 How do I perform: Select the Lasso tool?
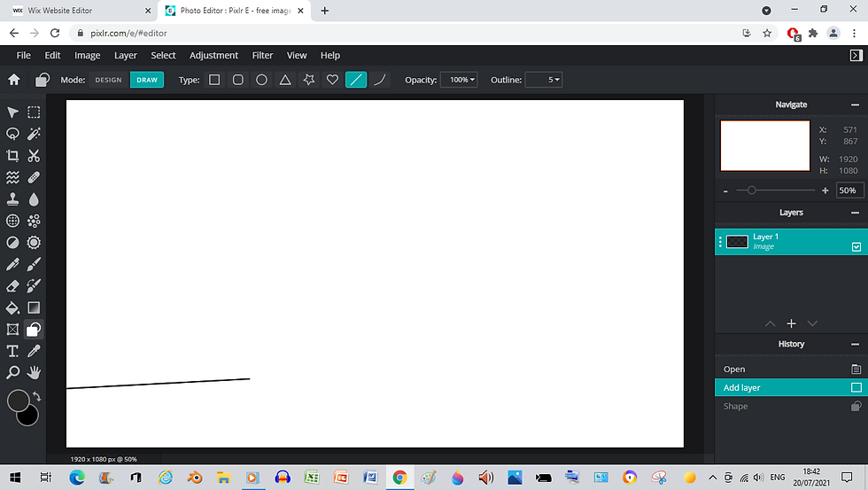(12, 134)
